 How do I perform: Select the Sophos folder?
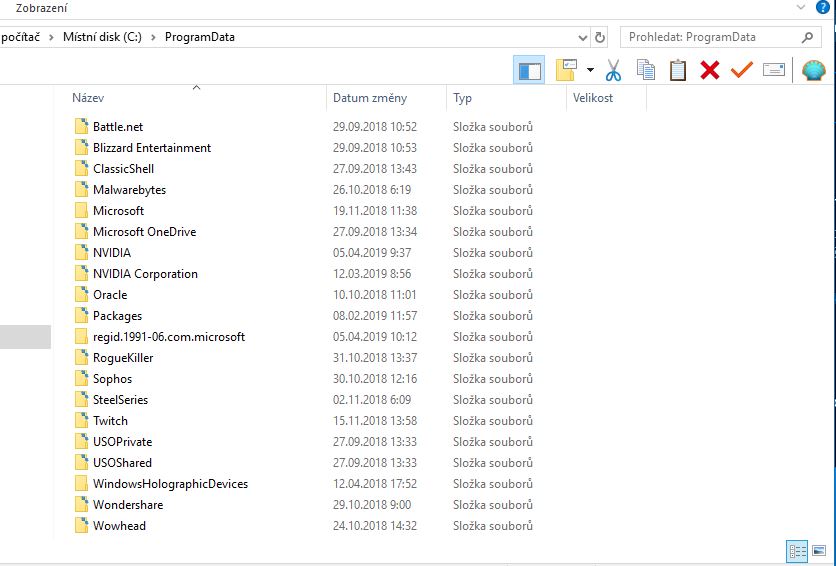tap(112, 379)
